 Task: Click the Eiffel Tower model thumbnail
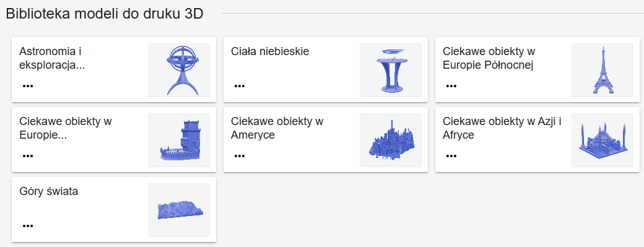(603, 70)
